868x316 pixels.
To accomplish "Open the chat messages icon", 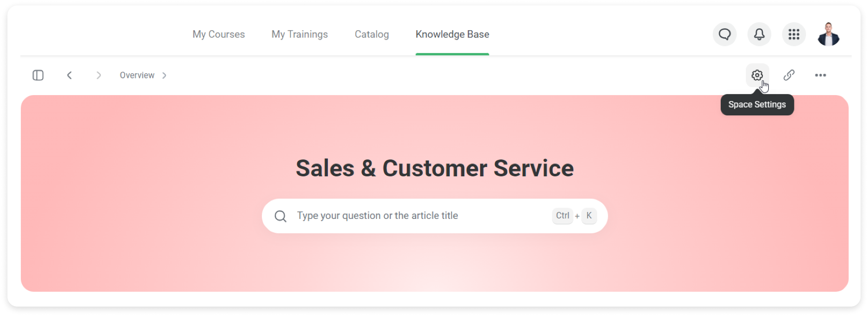I will click(724, 34).
